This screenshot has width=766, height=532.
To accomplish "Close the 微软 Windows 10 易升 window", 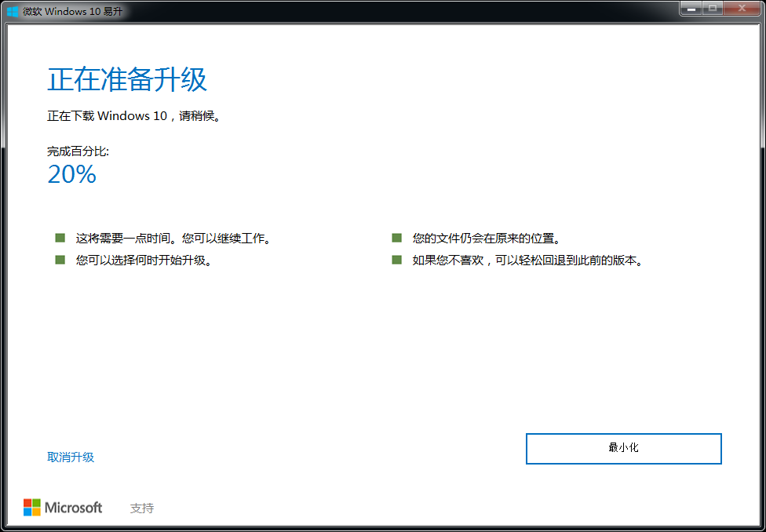I will [x=742, y=9].
